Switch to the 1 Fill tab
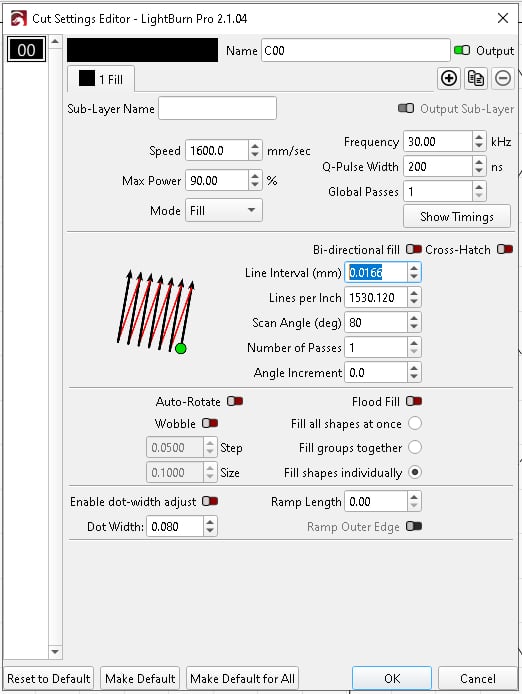Screen dimensions: 522x694 click(x=101, y=79)
